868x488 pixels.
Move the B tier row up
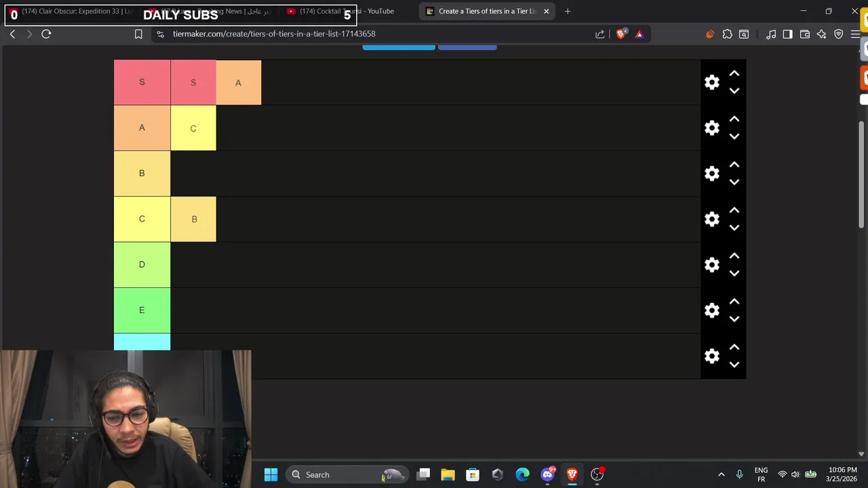734,165
